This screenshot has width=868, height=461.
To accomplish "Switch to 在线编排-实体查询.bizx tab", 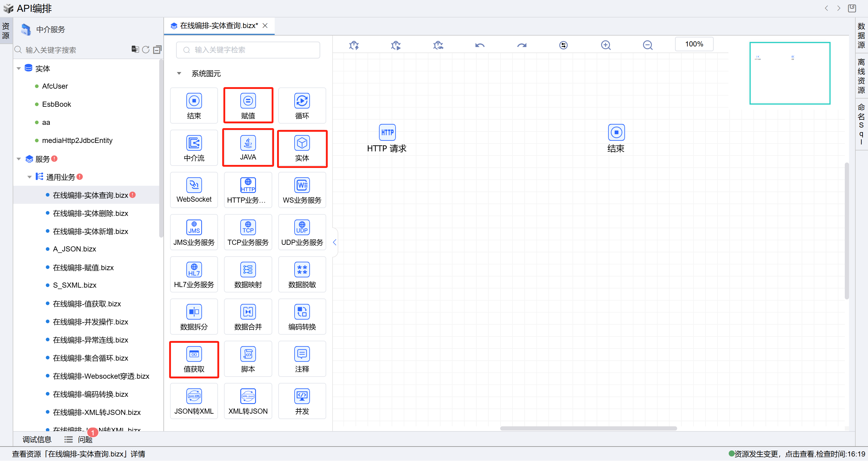I will pos(218,26).
